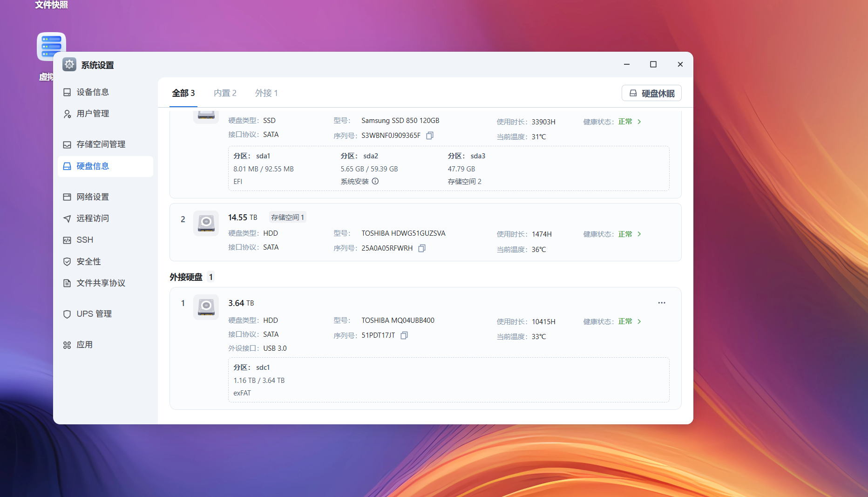Minimize the 系统设置 window
Screen dimensions: 868x497
click(627, 64)
